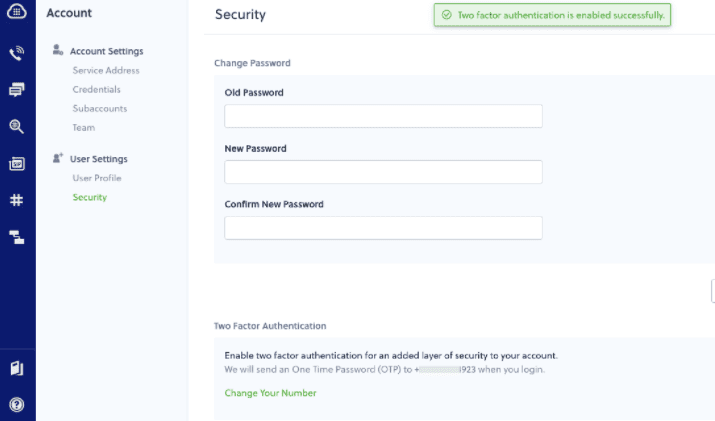Select the Confirm New Password field
Viewport: 715px width, 421px height.
click(383, 228)
